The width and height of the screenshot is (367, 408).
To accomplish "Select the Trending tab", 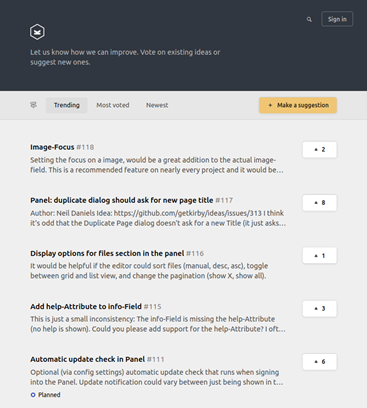I will [67, 105].
